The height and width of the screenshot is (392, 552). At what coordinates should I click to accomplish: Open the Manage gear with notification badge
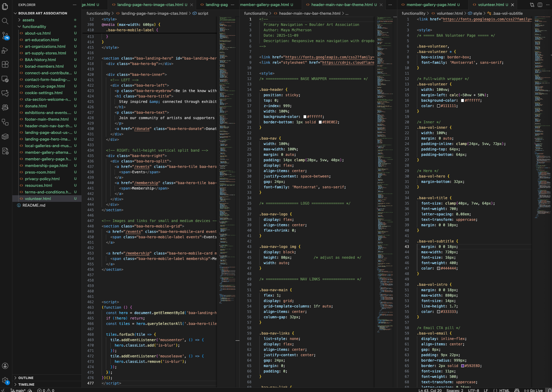click(5, 381)
